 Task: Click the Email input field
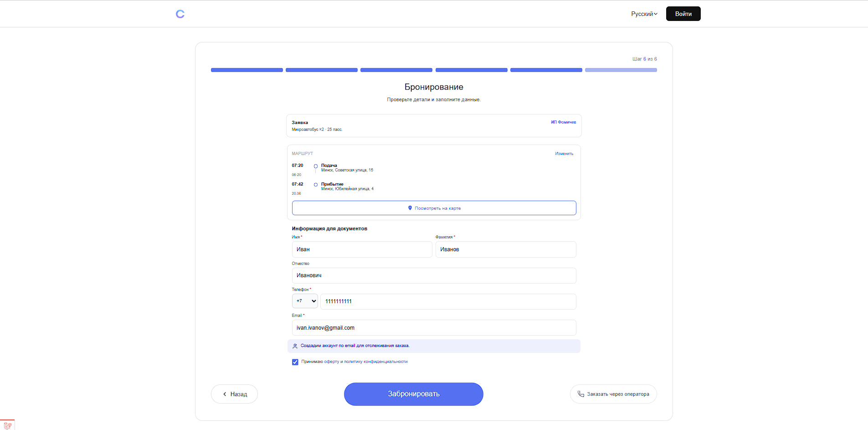click(x=434, y=327)
